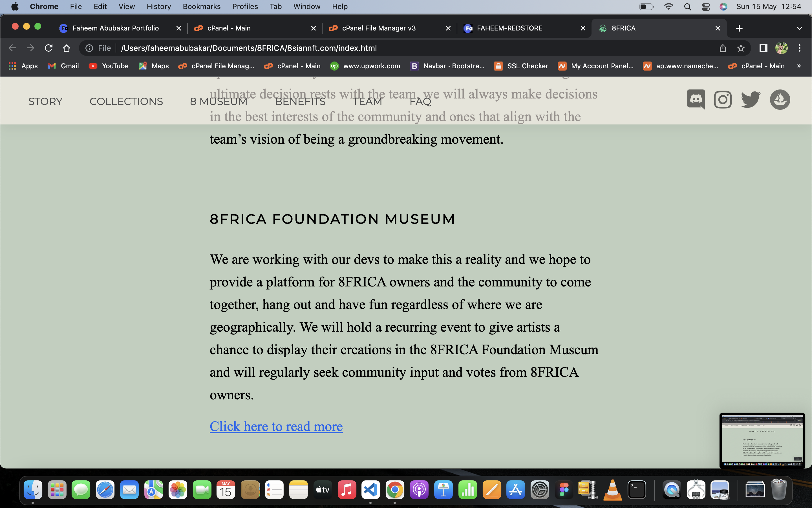Open Gmail bookmark
Screen dimensions: 812x508
(x=63, y=66)
